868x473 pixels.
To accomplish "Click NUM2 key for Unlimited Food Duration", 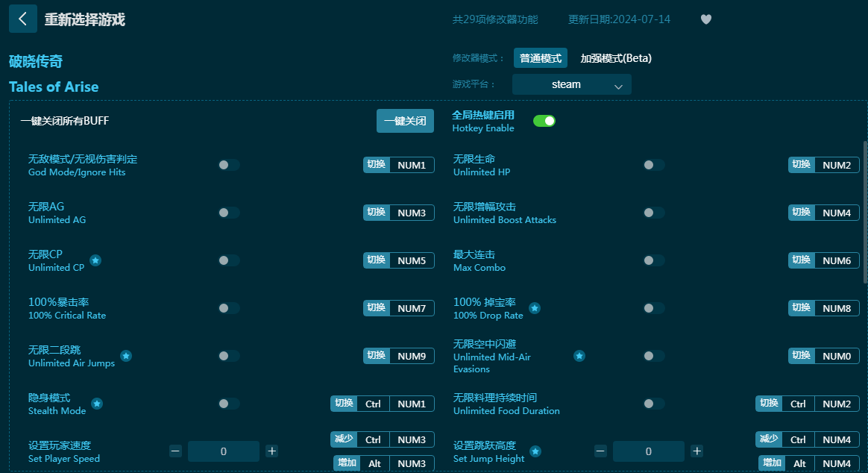I will [x=837, y=404].
